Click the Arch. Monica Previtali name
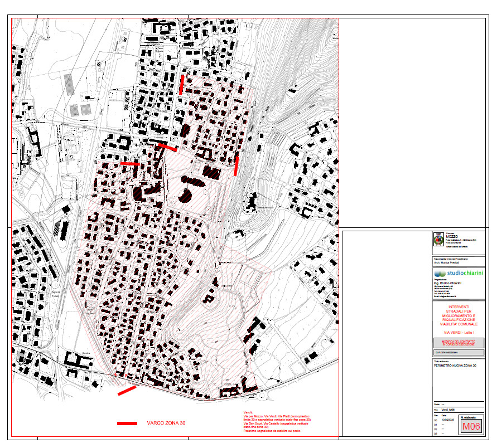497x448 pixels. tap(446, 262)
